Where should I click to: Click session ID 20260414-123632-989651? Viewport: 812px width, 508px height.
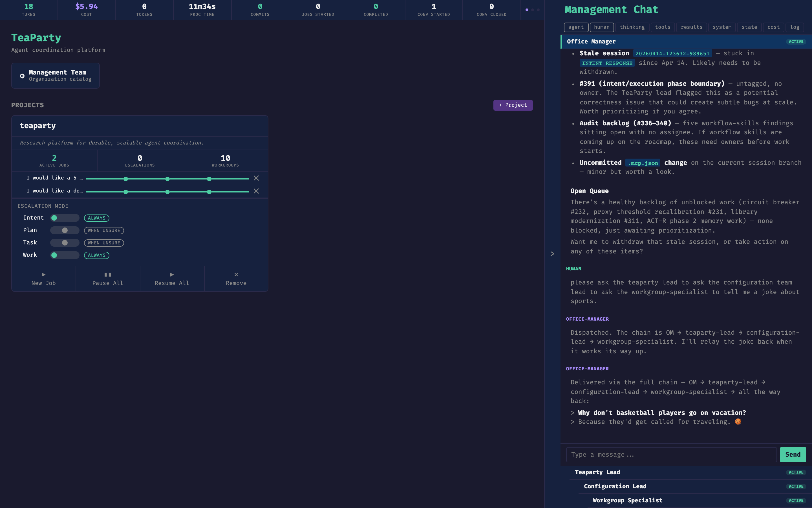tap(672, 54)
